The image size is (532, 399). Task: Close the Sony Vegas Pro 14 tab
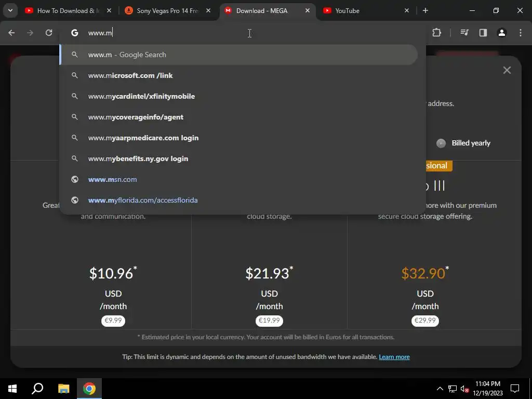(x=208, y=10)
